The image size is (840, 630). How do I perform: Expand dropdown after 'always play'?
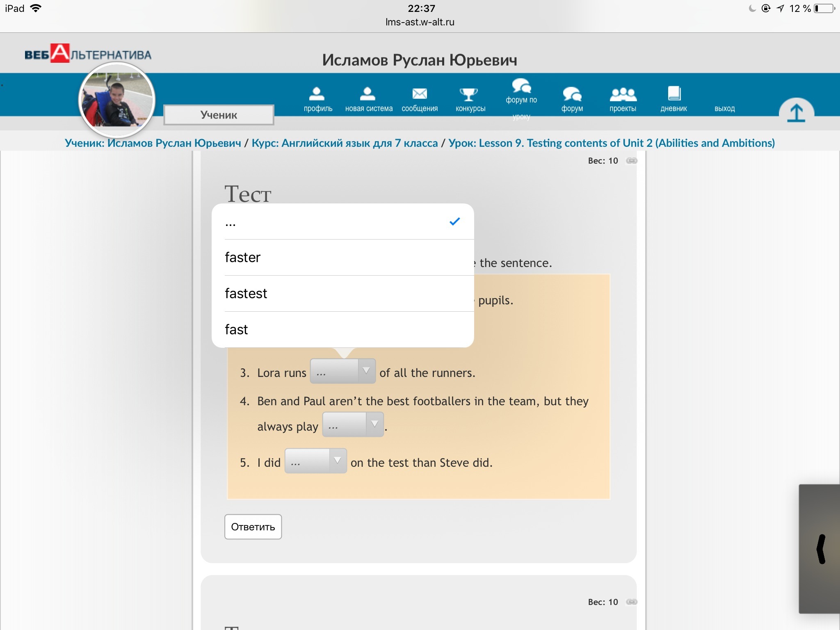click(353, 425)
